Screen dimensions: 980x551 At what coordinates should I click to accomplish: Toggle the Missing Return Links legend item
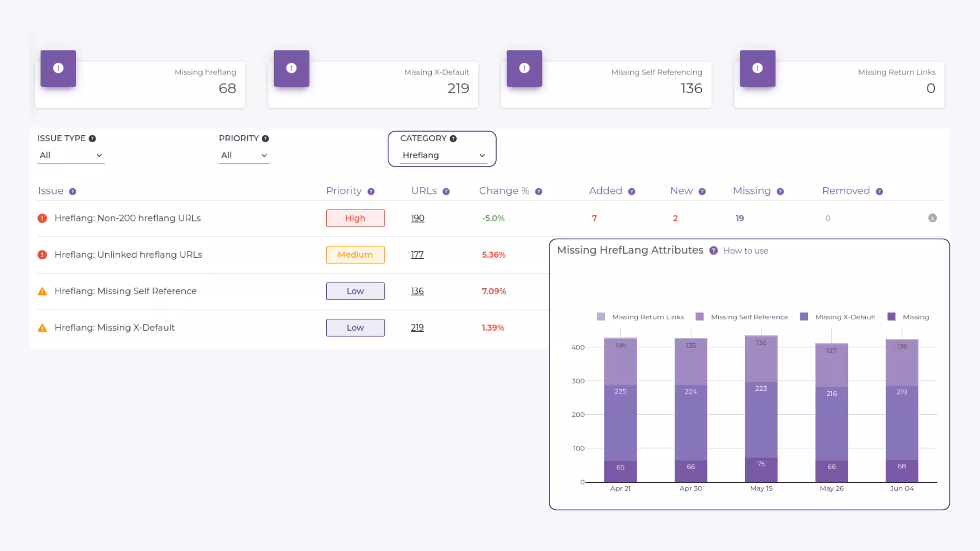[641, 317]
